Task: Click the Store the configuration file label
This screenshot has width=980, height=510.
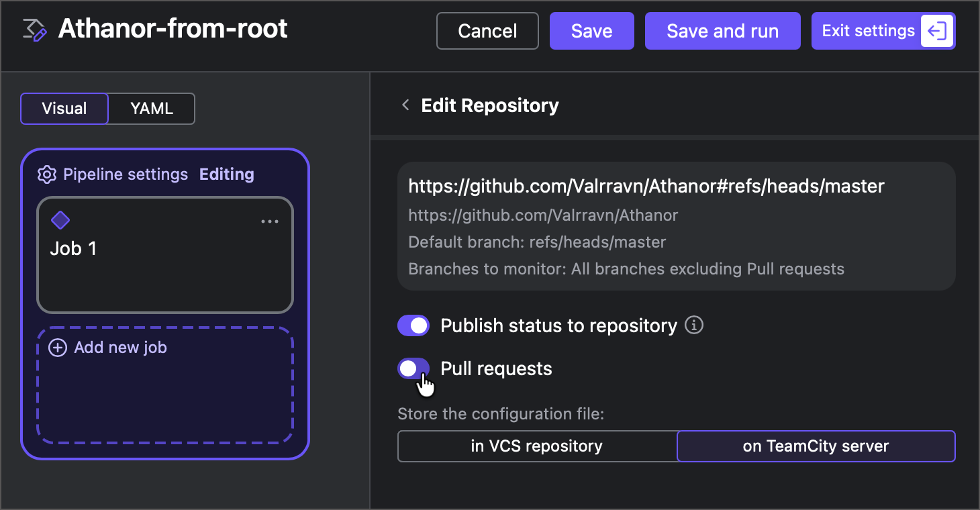Action: click(x=501, y=414)
